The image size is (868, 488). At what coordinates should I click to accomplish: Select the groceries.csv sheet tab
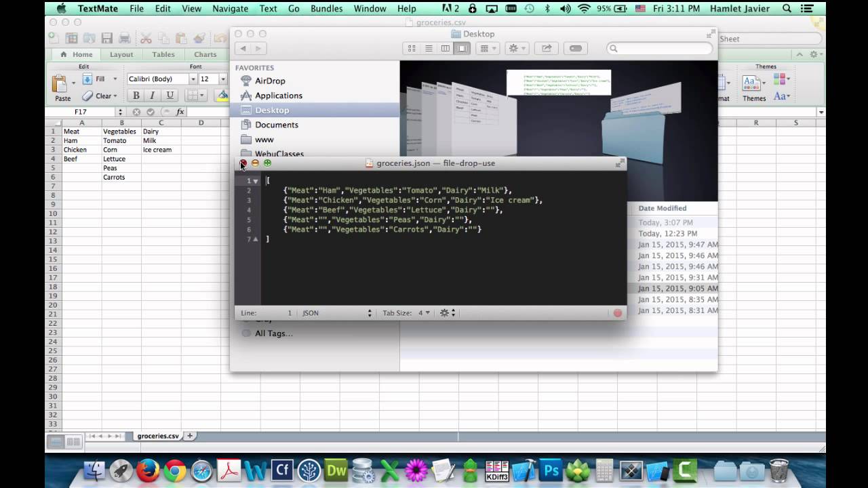[x=158, y=436]
